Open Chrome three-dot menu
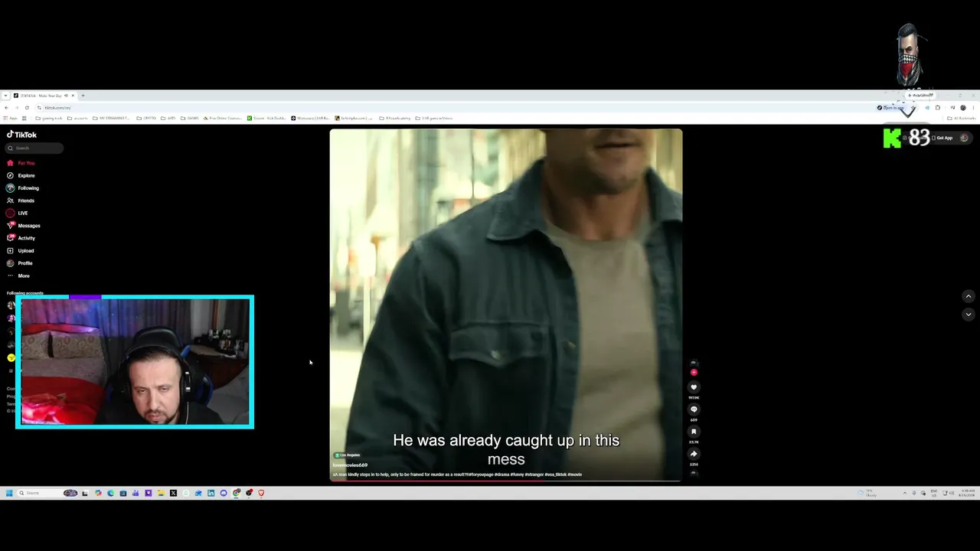 point(973,108)
